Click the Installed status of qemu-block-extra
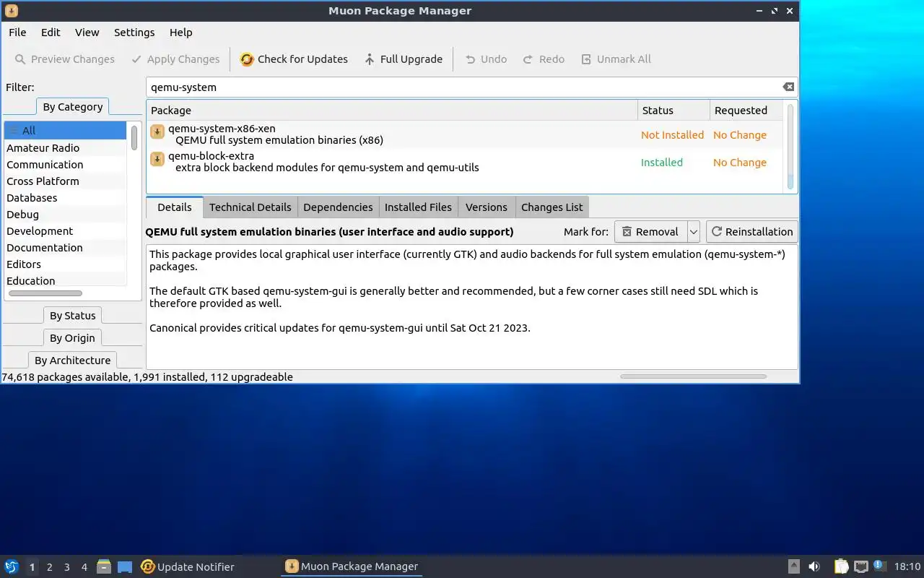The width and height of the screenshot is (924, 578). coord(661,163)
